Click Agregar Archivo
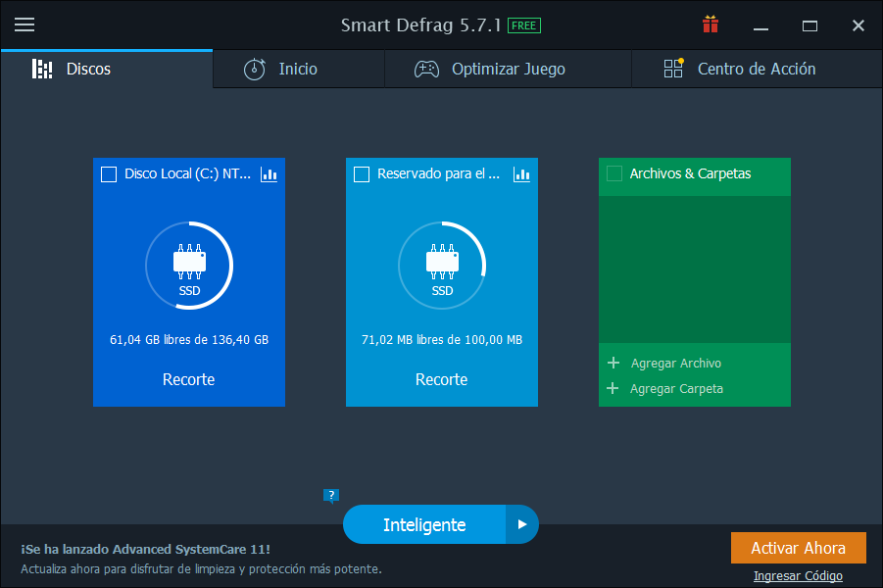This screenshot has height=588, width=883. coord(676,364)
